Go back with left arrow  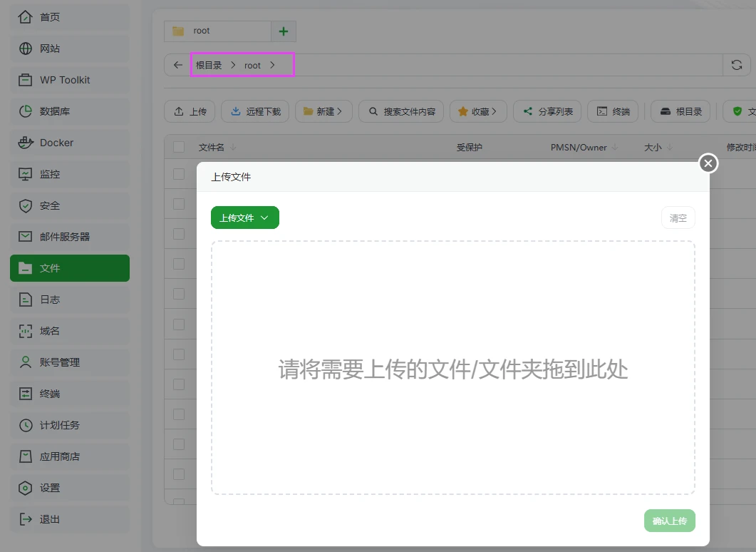(178, 65)
